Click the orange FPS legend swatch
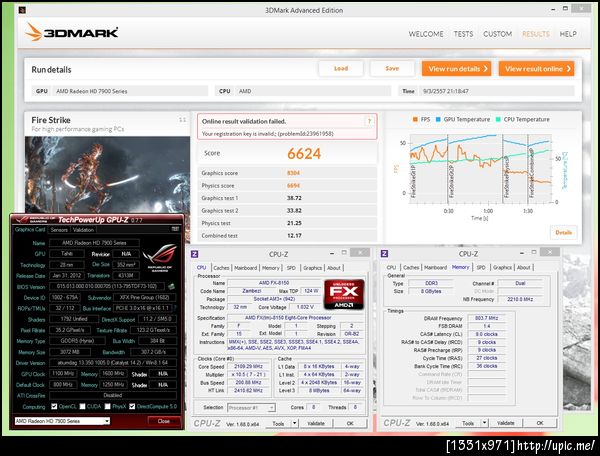 coord(415,119)
